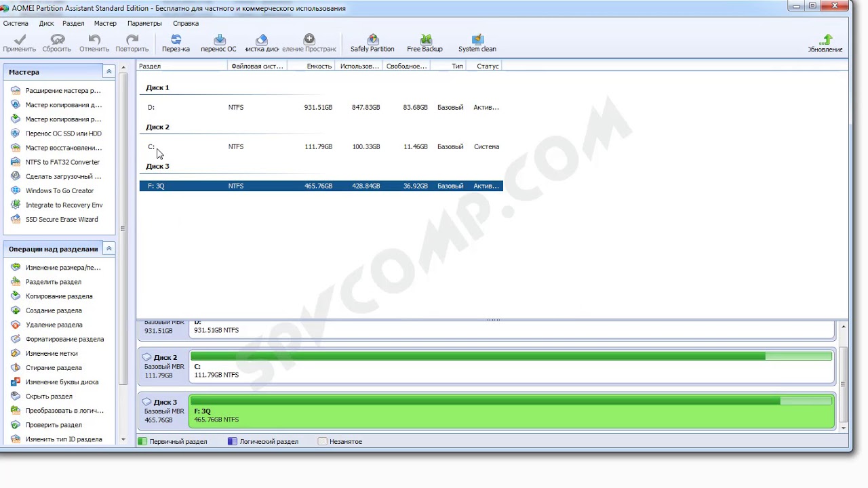Click the Отменить undo icon

[94, 43]
